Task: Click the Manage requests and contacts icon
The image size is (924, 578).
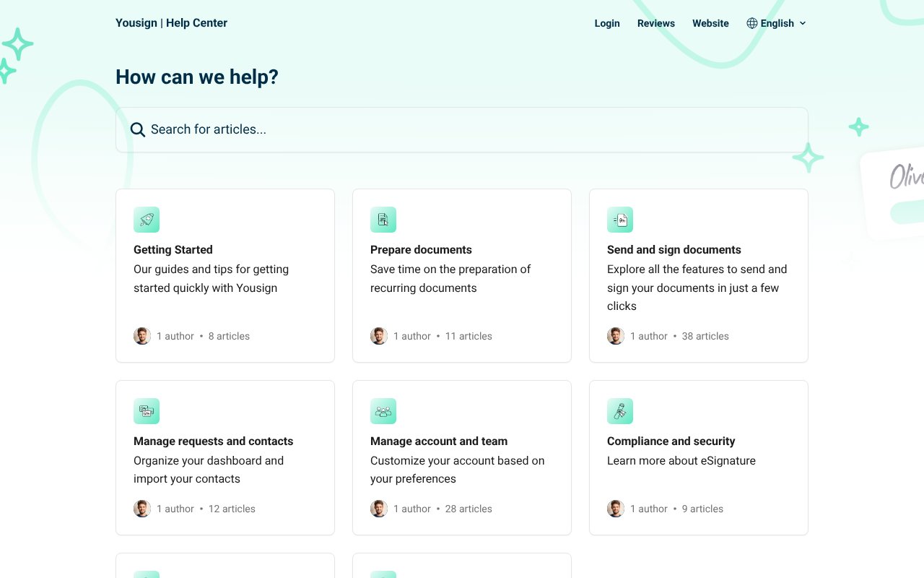Action: click(147, 411)
